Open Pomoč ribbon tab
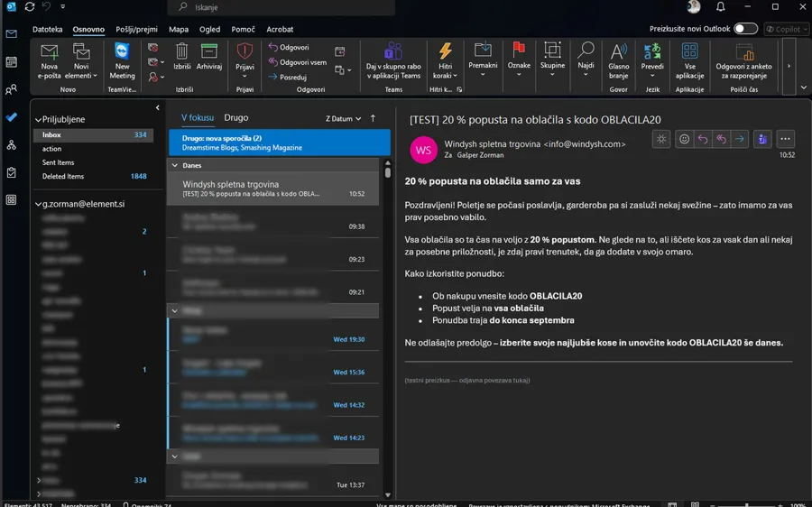This screenshot has width=812, height=507. (243, 29)
